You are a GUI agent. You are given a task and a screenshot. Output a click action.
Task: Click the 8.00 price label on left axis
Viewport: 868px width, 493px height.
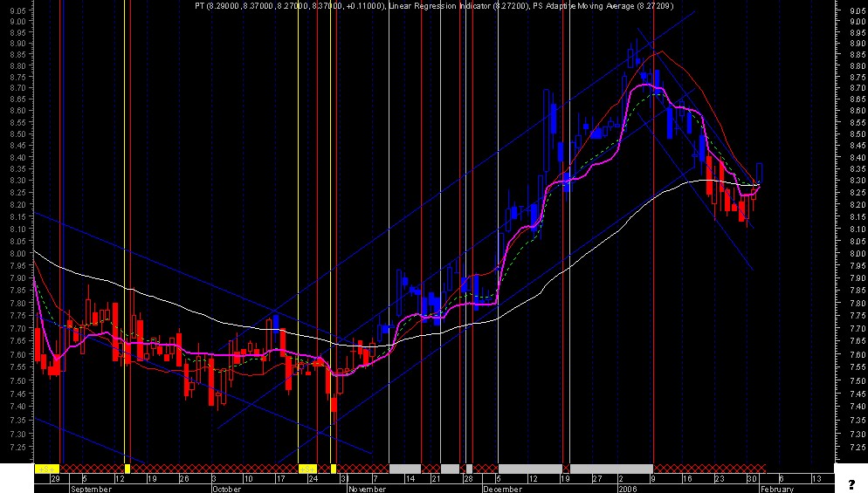click(x=17, y=254)
